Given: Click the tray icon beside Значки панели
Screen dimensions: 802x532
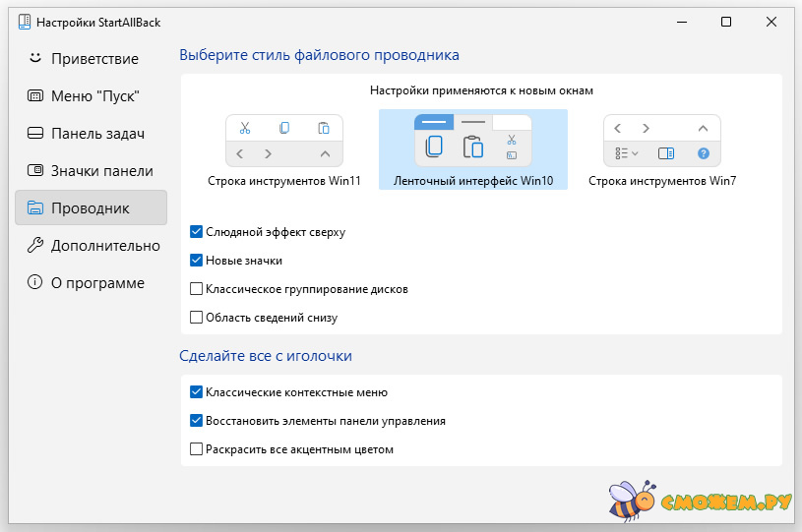Looking at the screenshot, I should pyautogui.click(x=34, y=170).
